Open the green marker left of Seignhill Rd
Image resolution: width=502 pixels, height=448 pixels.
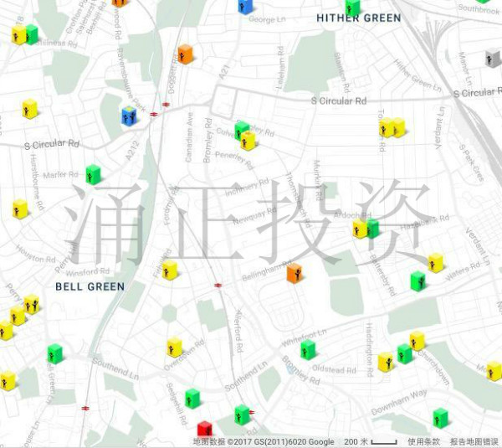click(192, 399)
